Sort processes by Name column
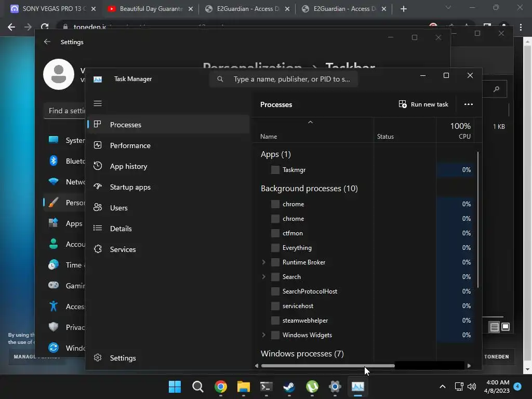This screenshot has width=532, height=399. point(269,137)
